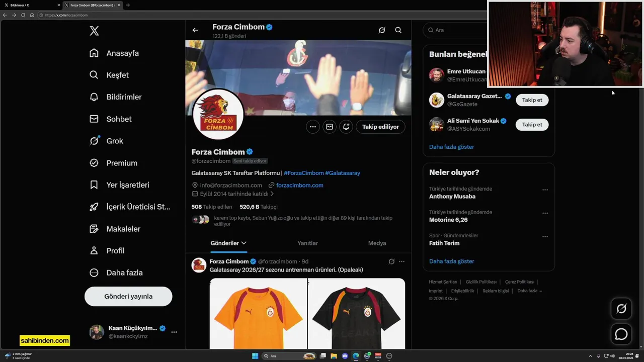644x362 pixels.
Task: Switch to the Bildirimler / X browser tab
Action: coord(31,5)
